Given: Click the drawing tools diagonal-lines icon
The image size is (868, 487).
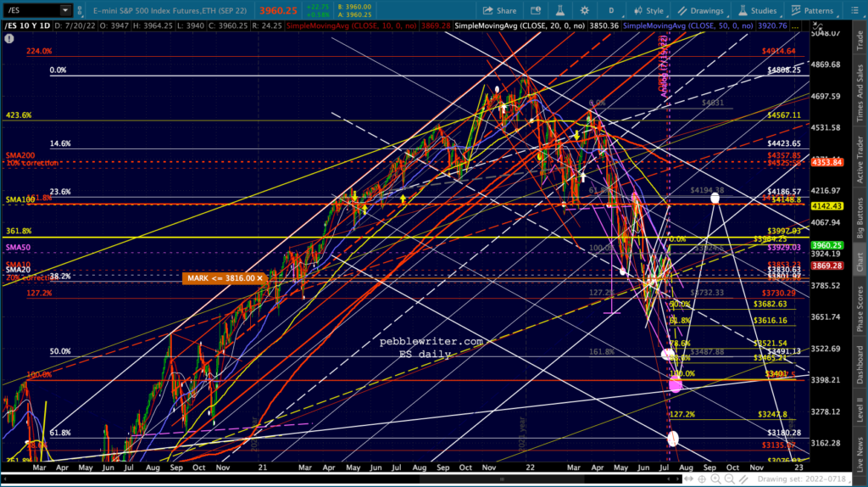Looking at the screenshot, I should [x=743, y=479].
